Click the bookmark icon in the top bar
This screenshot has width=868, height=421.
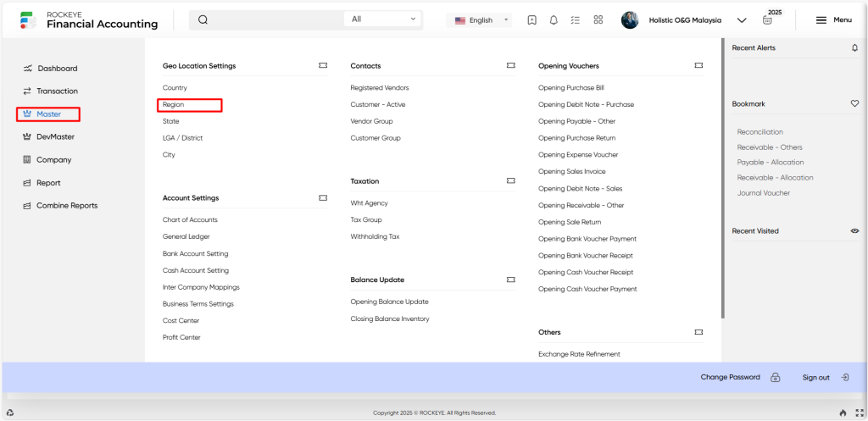(x=532, y=20)
